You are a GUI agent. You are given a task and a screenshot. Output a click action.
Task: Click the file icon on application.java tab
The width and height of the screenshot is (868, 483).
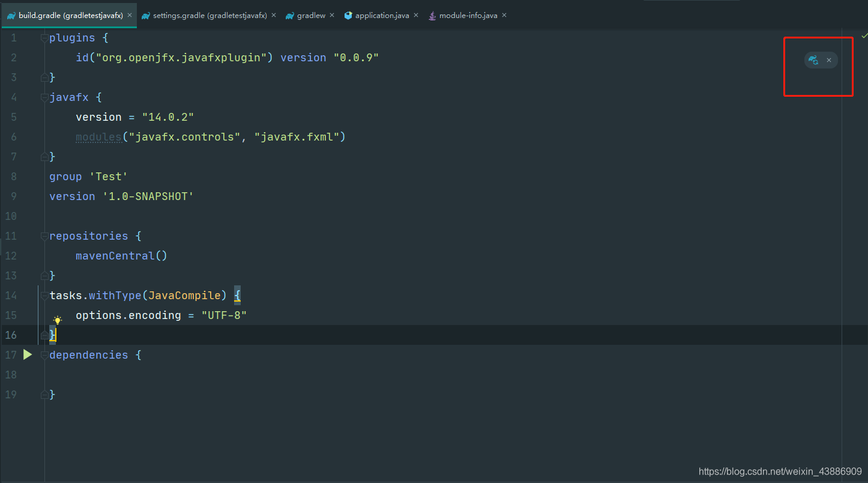(x=348, y=16)
